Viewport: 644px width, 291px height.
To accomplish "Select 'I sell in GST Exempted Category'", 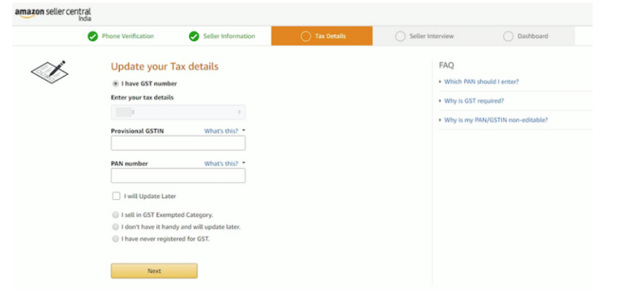I will [x=116, y=215].
